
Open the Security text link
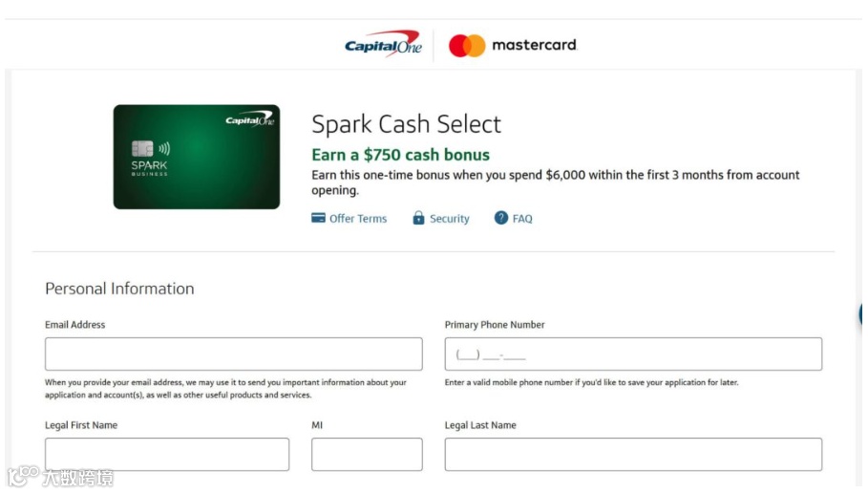[450, 219]
